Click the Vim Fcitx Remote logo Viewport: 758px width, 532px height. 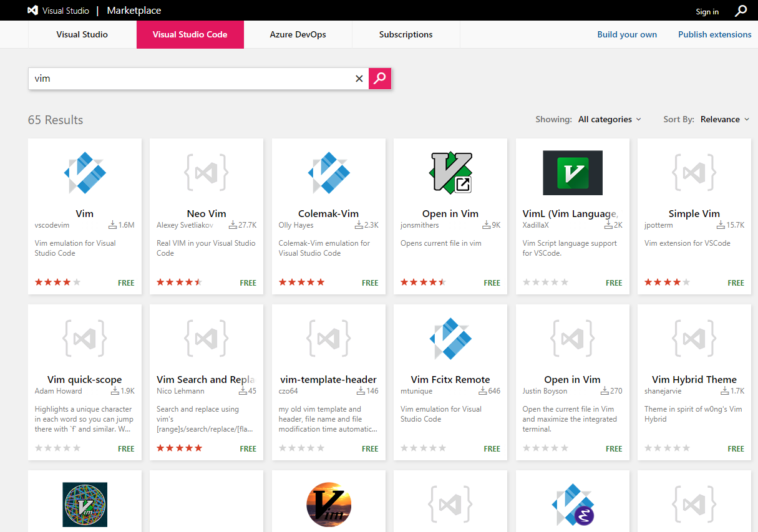coord(450,339)
